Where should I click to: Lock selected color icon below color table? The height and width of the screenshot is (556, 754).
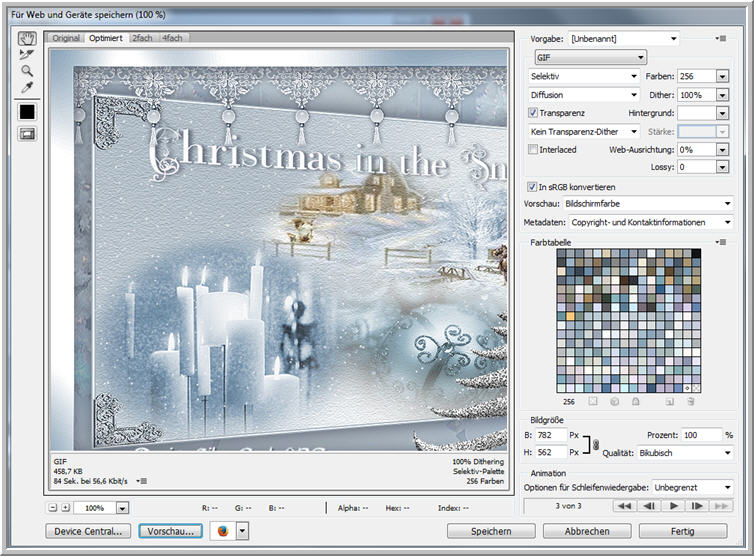click(x=635, y=401)
